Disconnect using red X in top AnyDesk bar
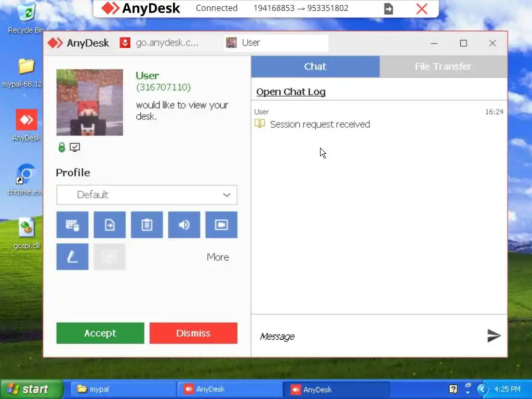The height and width of the screenshot is (399, 532). coord(422,8)
